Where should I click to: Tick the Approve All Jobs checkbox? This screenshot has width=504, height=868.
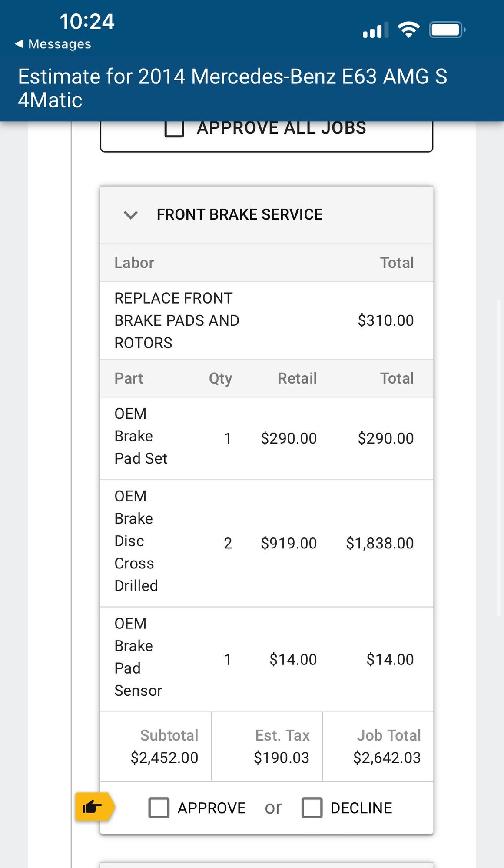pyautogui.click(x=174, y=128)
